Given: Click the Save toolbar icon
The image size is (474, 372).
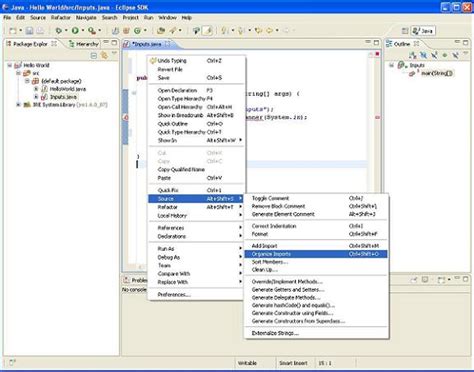Looking at the screenshot, I should [29, 31].
